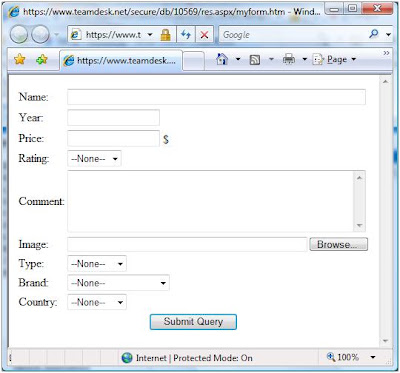The height and width of the screenshot is (373, 400).
Task: Click the Submit Query button
Action: [x=193, y=322]
